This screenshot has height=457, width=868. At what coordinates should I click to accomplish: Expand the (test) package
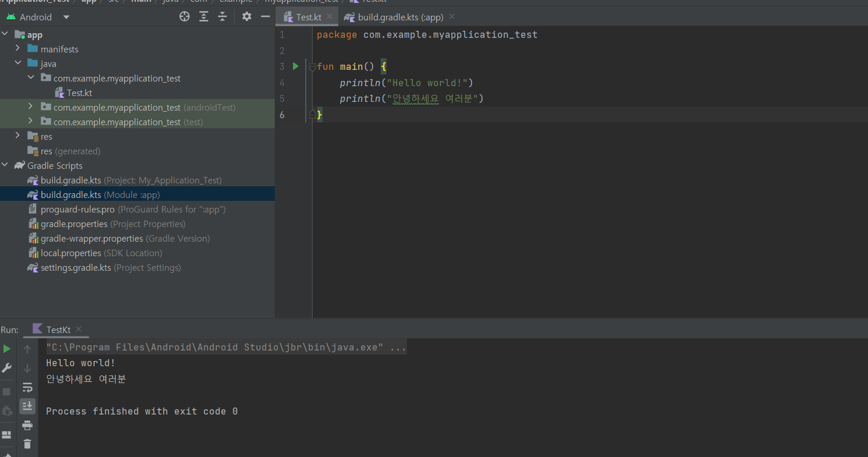[x=31, y=122]
